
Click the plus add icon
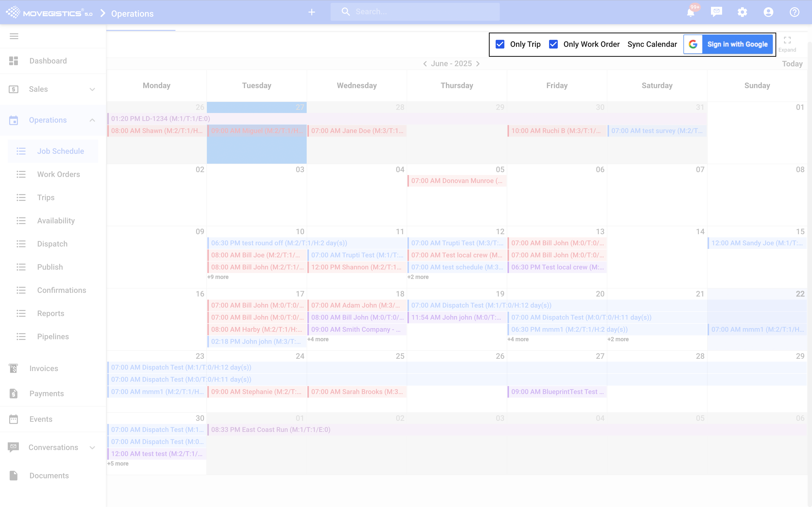pyautogui.click(x=312, y=12)
